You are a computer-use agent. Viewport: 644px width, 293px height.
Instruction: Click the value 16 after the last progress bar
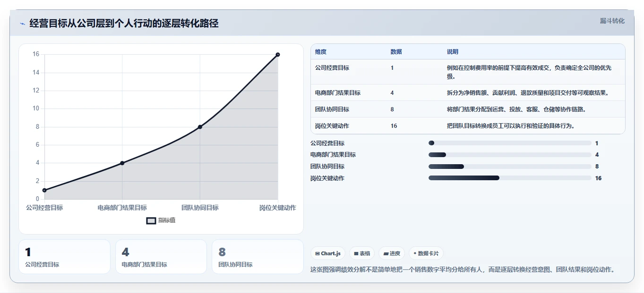click(598, 178)
